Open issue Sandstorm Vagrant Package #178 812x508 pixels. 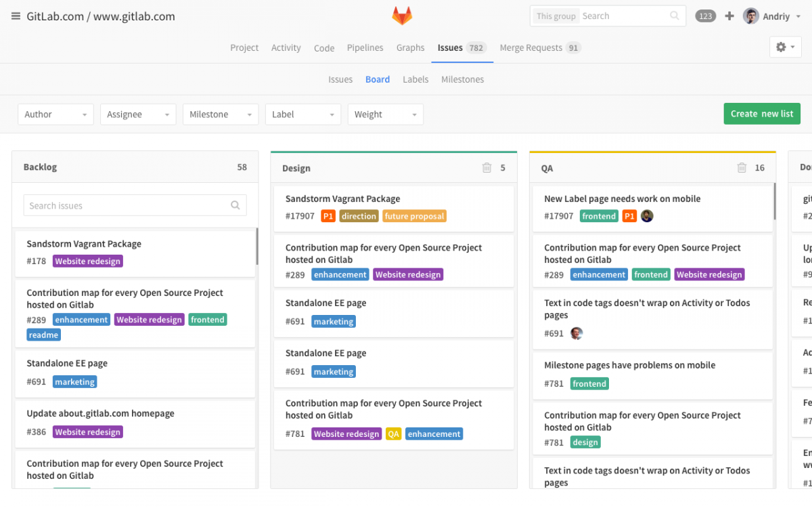tap(83, 243)
